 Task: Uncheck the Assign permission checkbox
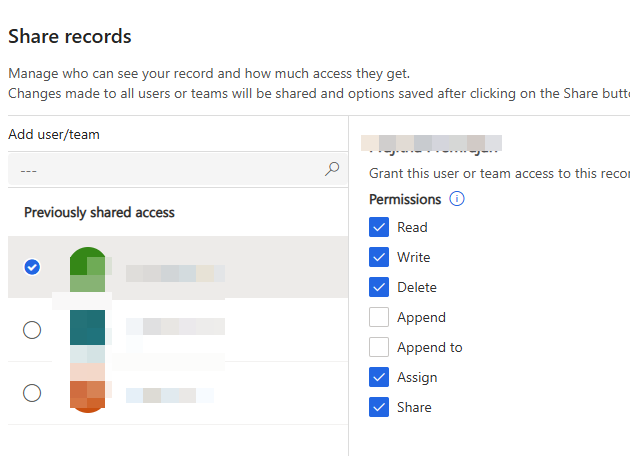(x=379, y=377)
